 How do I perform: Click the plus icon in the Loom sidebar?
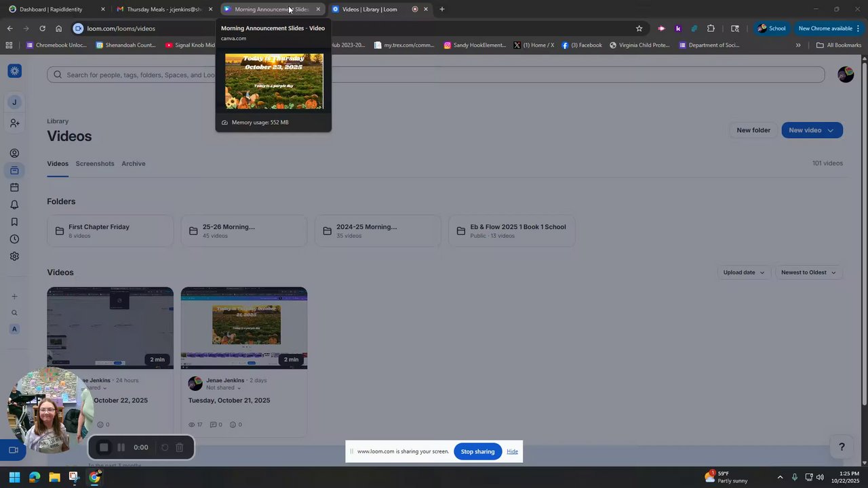(x=14, y=296)
